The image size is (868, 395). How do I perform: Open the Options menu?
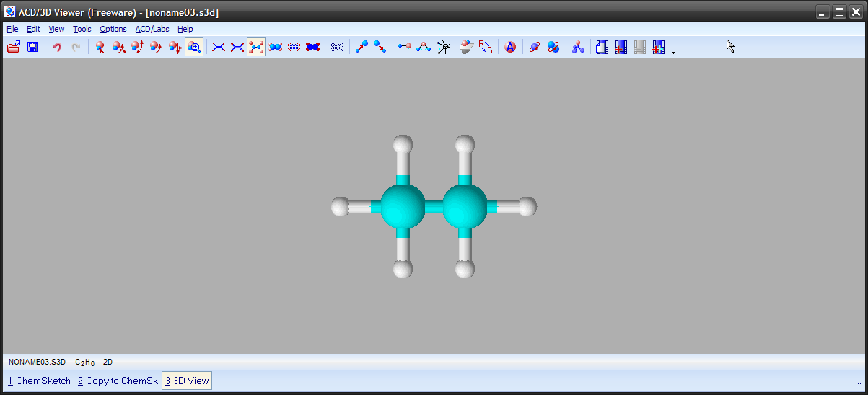coord(113,29)
